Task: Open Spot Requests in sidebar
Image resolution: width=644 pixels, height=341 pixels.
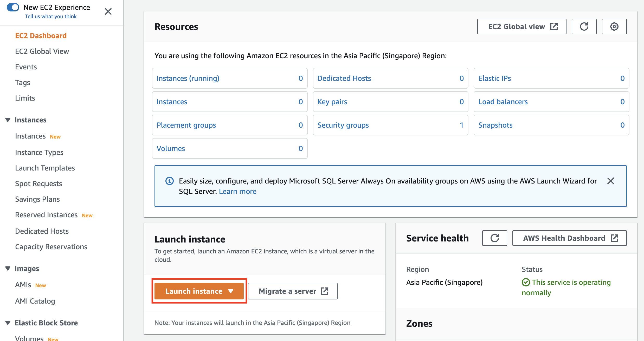Action: 38,183
